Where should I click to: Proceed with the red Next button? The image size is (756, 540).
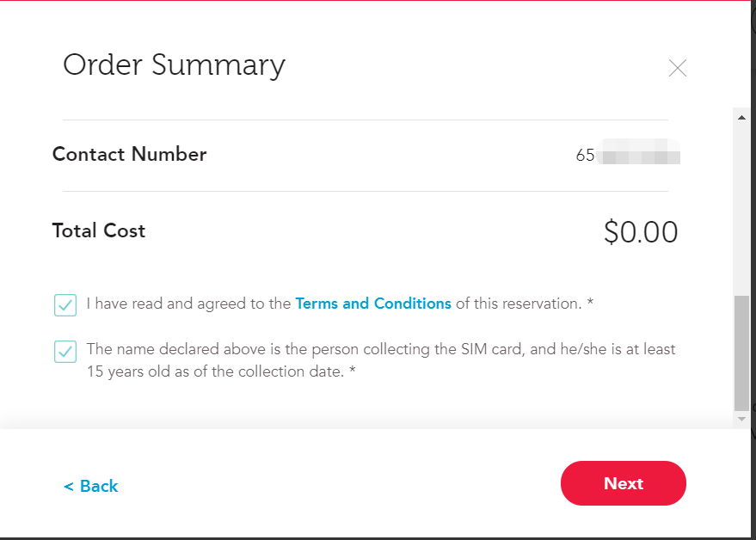[623, 483]
